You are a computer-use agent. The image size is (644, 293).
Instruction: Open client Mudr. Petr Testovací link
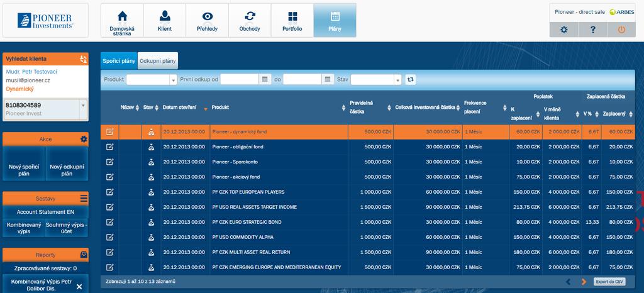(31, 72)
